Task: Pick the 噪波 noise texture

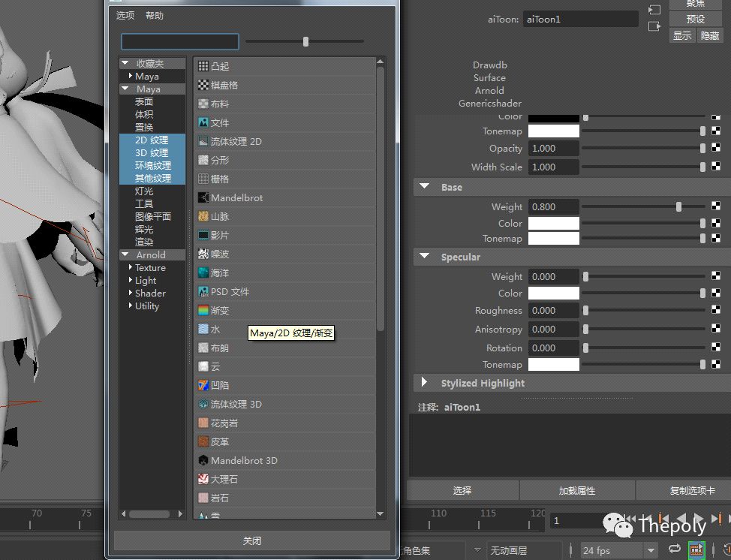Action: click(285, 254)
